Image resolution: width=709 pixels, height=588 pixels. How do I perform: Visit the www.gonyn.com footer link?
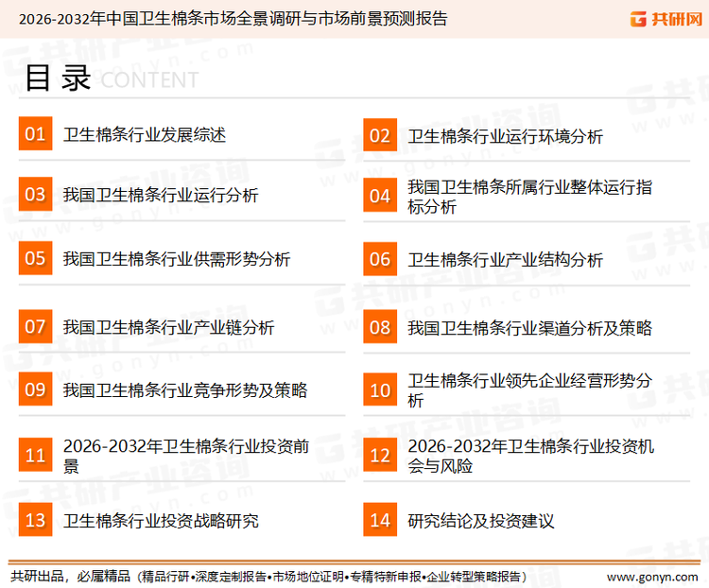[x=652, y=577]
